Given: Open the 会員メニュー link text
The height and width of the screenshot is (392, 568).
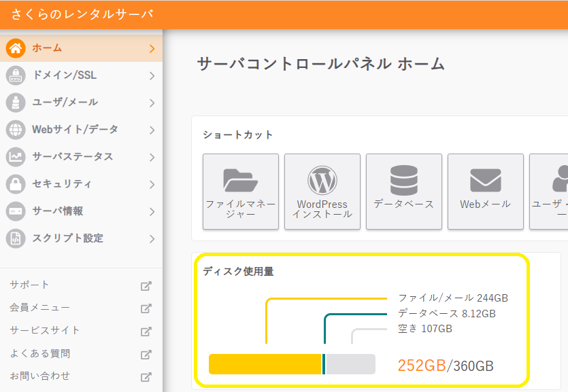Looking at the screenshot, I should (39, 308).
